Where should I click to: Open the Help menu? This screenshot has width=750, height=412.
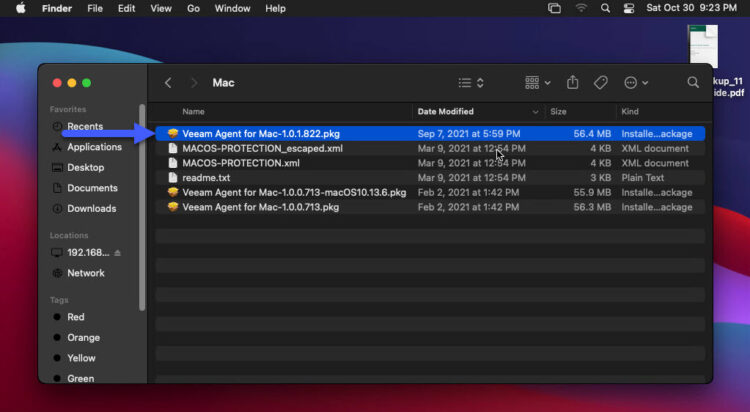(x=275, y=9)
